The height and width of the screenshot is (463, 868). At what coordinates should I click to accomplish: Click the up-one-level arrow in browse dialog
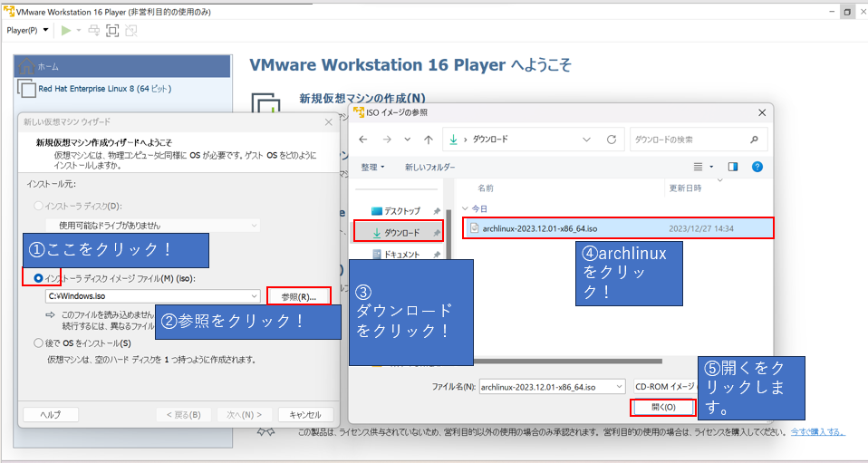point(429,140)
